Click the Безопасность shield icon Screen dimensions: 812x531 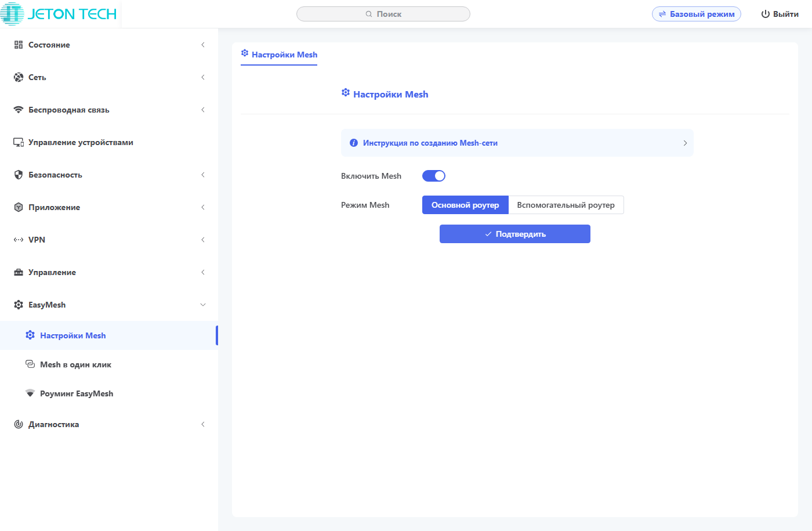click(x=19, y=175)
